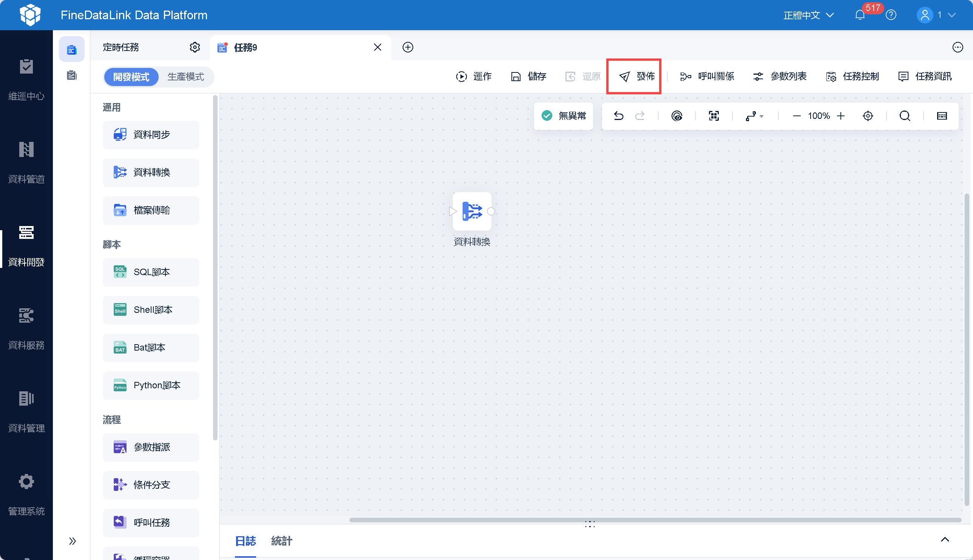Click the 任務控制 button
The width and height of the screenshot is (973, 560).
(852, 77)
